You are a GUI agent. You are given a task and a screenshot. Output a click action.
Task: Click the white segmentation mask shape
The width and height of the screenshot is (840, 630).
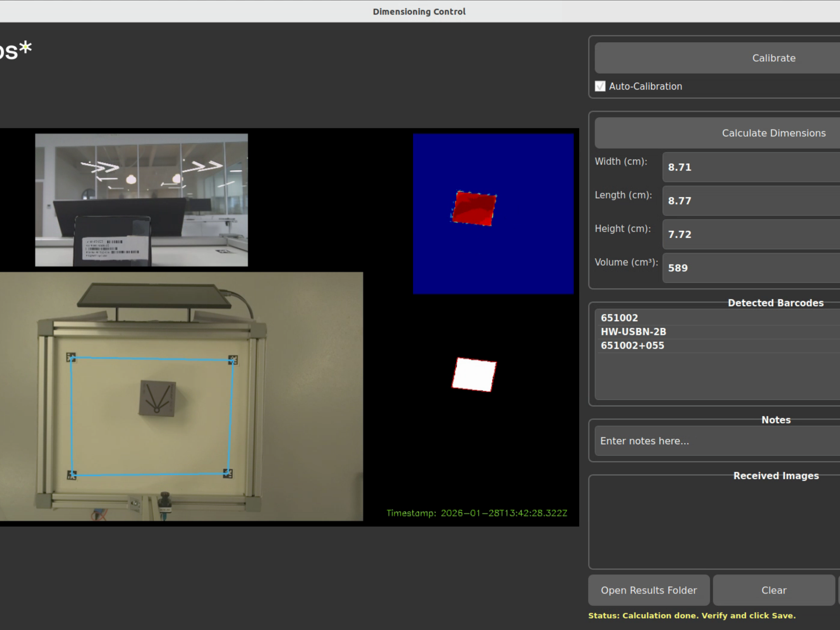[474, 374]
